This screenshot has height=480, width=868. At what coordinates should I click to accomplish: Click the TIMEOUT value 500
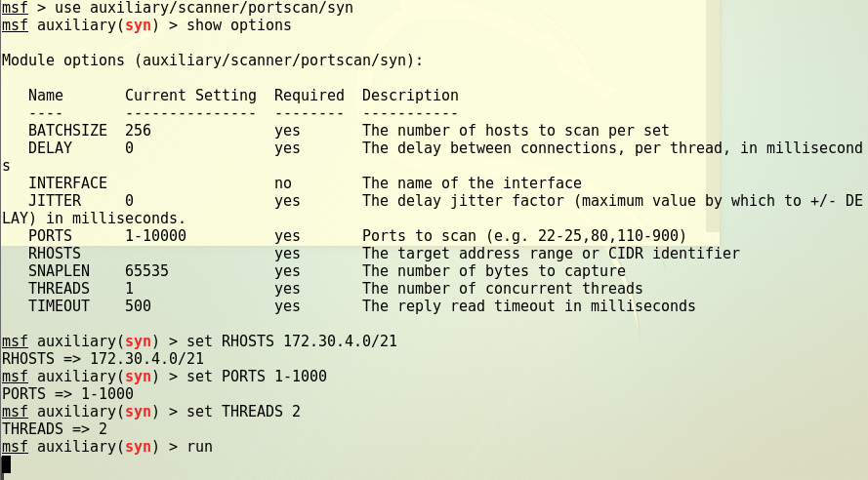(138, 305)
